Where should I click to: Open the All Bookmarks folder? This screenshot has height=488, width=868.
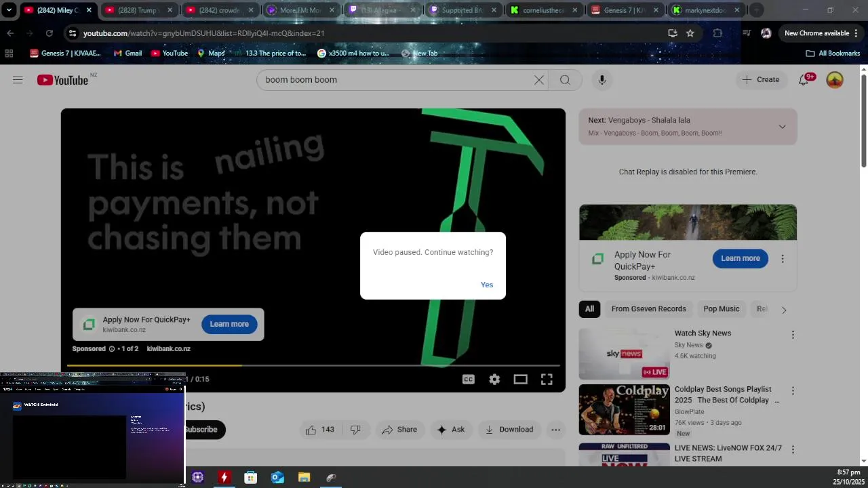coord(833,54)
